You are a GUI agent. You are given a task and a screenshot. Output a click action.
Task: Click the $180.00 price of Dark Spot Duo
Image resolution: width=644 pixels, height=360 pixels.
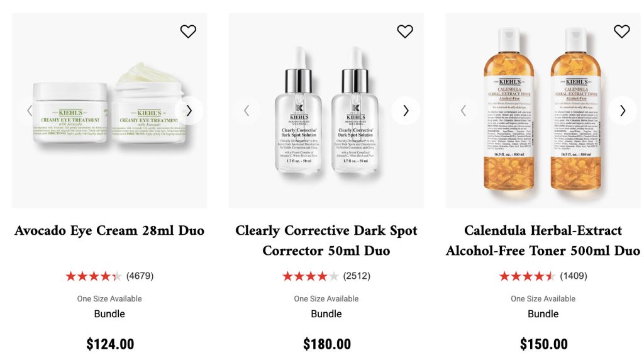click(x=327, y=344)
